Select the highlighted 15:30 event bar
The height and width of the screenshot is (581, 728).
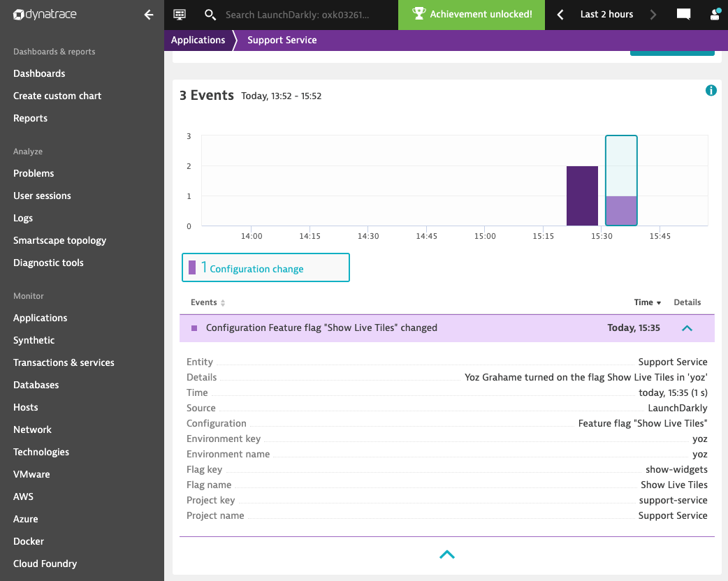(620, 180)
